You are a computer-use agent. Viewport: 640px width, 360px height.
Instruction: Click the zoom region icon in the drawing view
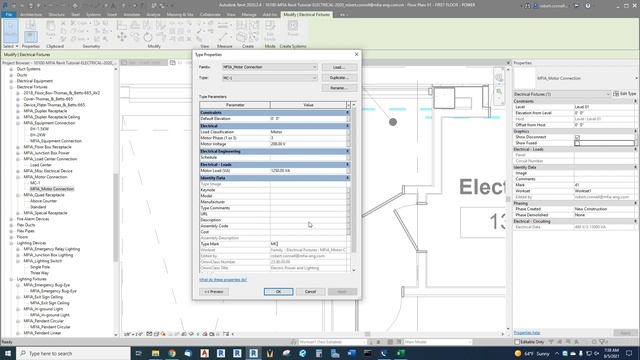tap(499, 92)
